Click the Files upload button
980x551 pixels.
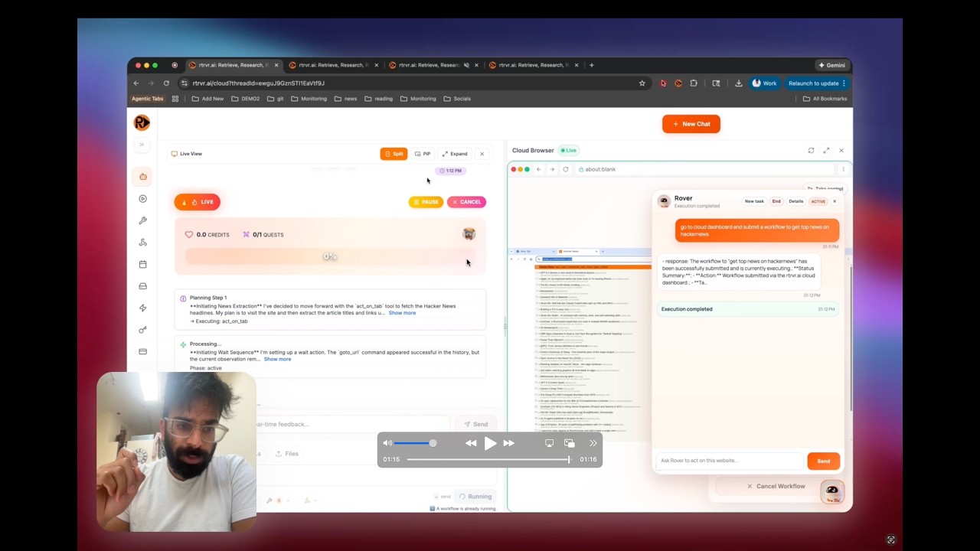tap(287, 454)
